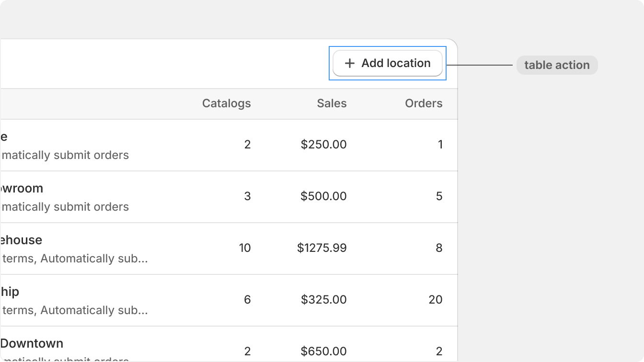
Task: Open the Downtown location row name
Action: point(32,343)
